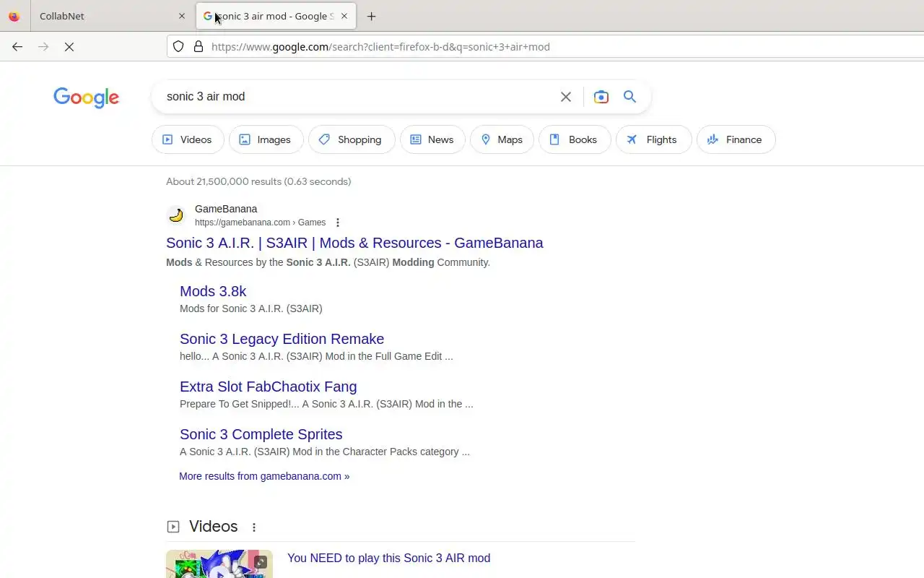Viewport: 924px width, 578px height.
Task: Go back to previous page
Action: (17, 46)
